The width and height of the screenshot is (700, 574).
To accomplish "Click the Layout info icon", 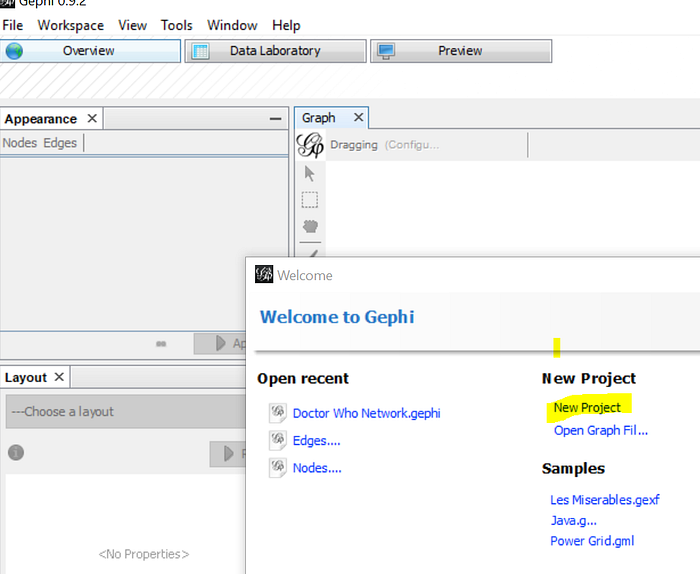I will (x=16, y=453).
